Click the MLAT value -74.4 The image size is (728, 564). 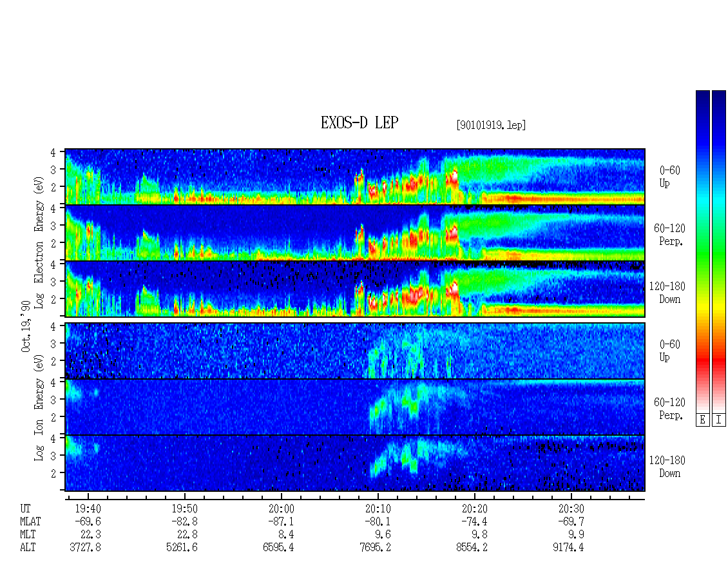coord(475,521)
